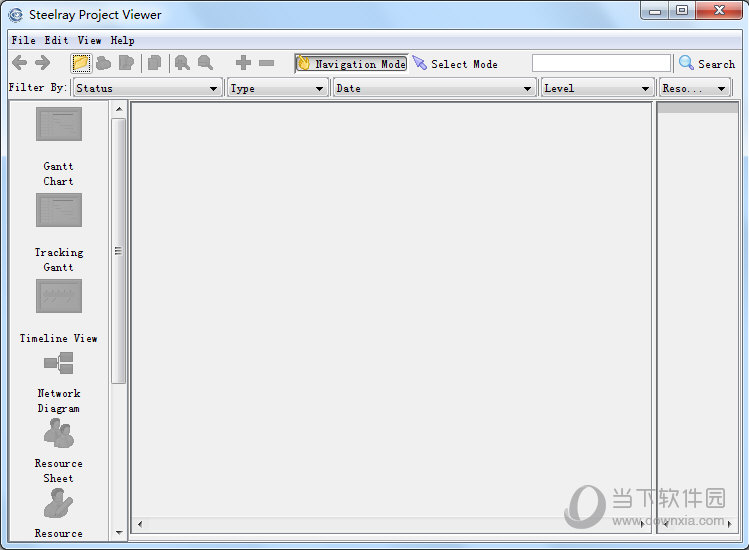Switch to Select Mode
Image resolution: width=749 pixels, height=550 pixels.
pos(455,64)
